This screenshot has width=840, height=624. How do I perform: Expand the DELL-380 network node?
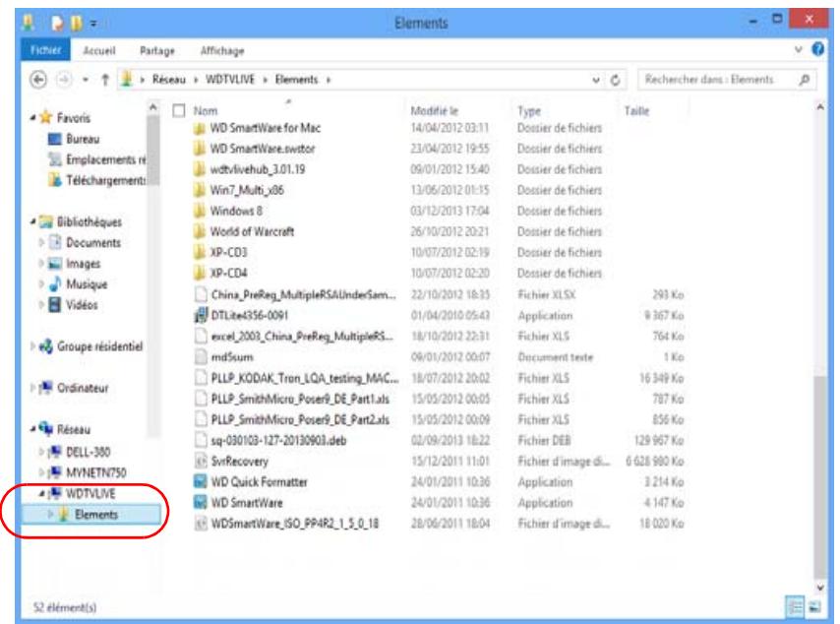41,452
